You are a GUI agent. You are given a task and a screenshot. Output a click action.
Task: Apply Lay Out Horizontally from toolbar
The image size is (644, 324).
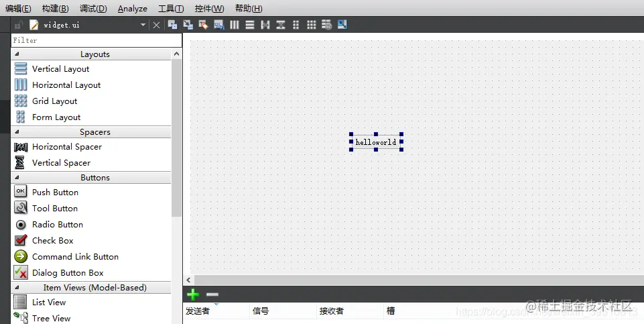(x=235, y=25)
